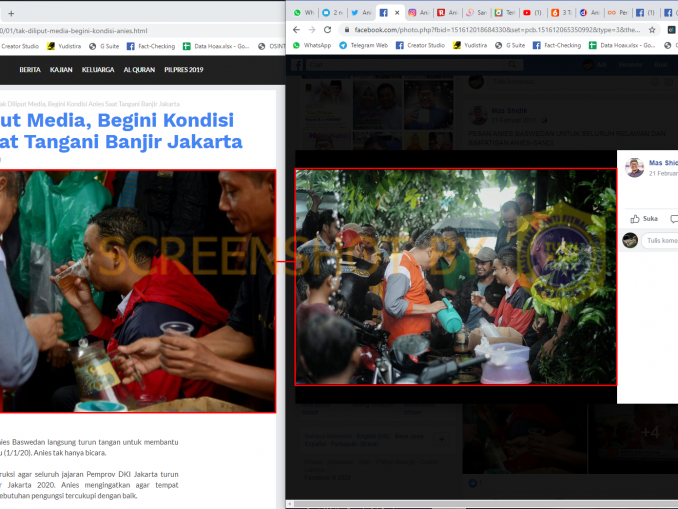Click the blue headline 'Begini Kondisi' article title
The width and height of the screenshot is (678, 509).
pos(121,131)
